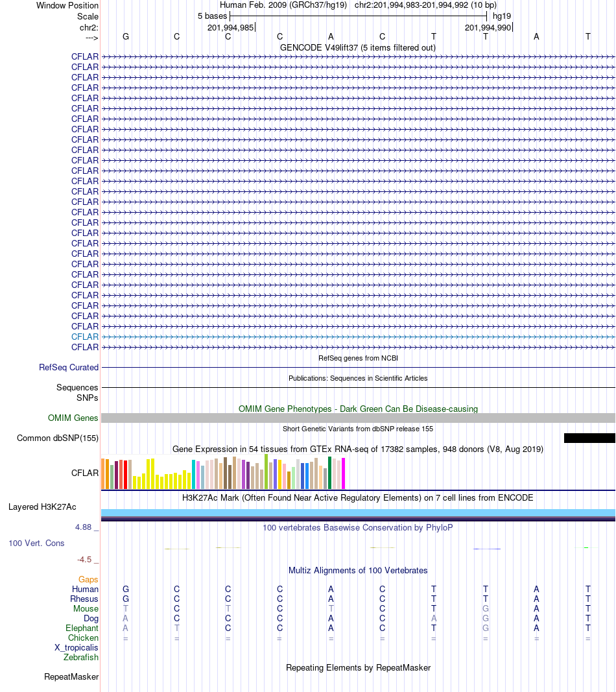Click the Common dbSNP(155) label
This screenshot has height=692, width=616.
click(x=57, y=438)
